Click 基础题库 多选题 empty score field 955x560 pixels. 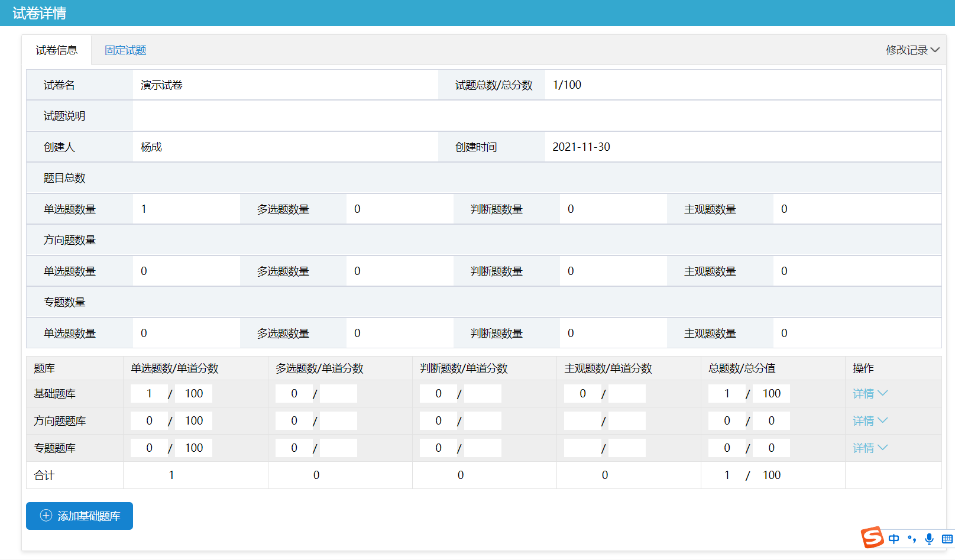click(x=338, y=394)
